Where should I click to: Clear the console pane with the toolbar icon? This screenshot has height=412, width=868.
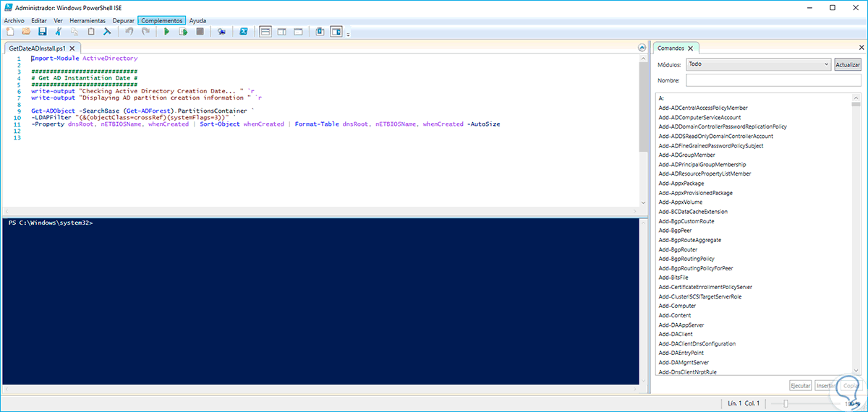(x=107, y=32)
